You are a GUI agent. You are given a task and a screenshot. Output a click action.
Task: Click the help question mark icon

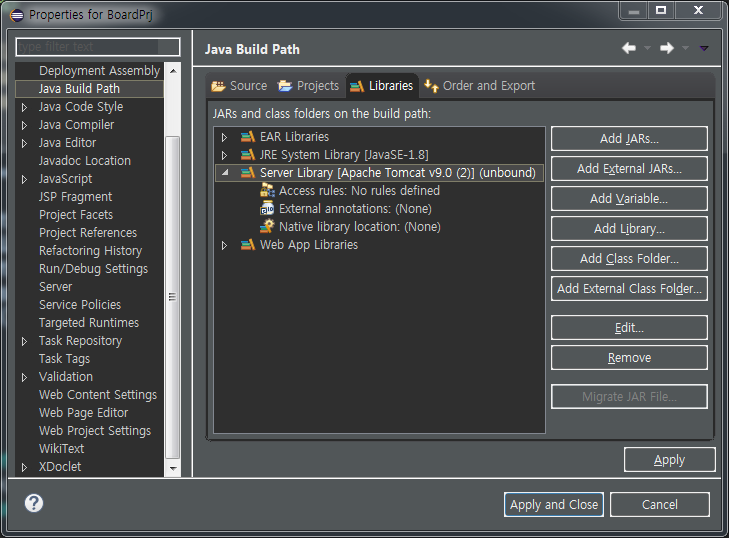click(x=34, y=503)
